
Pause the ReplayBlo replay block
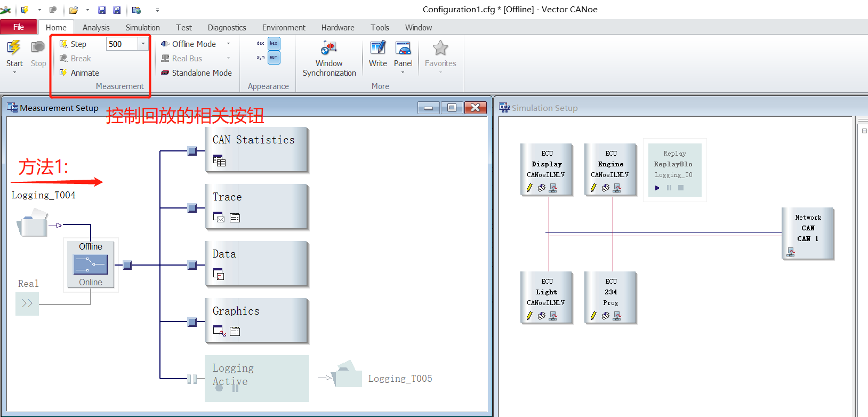pyautogui.click(x=669, y=188)
